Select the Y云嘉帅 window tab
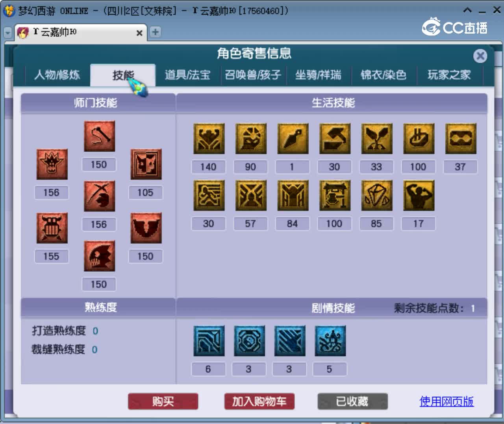Image resolution: width=504 pixels, height=424 pixels. [x=81, y=32]
